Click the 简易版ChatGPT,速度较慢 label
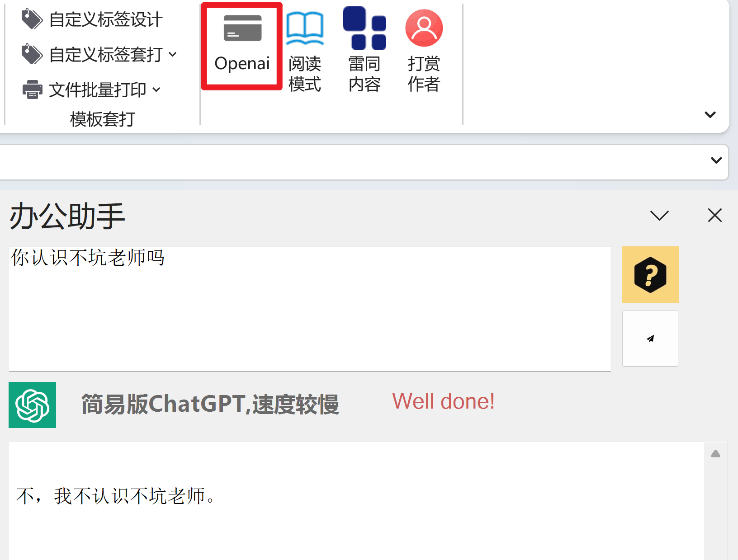738x560 pixels. click(x=210, y=404)
